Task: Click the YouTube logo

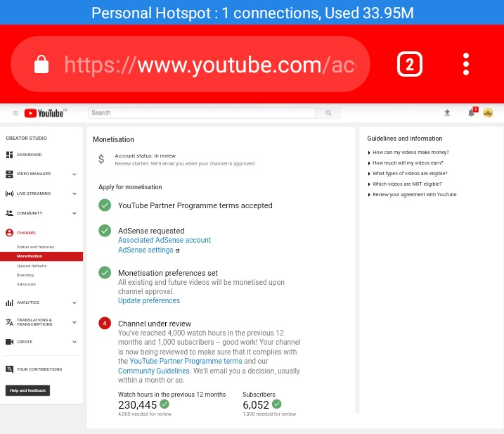Action: pyautogui.click(x=45, y=113)
